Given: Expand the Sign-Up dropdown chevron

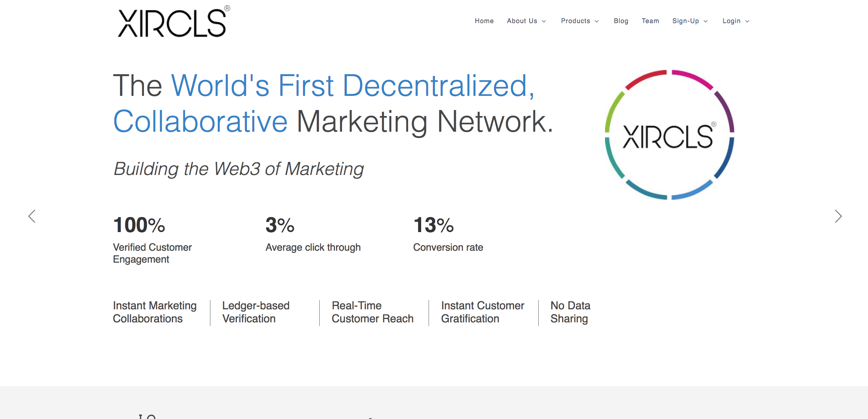Looking at the screenshot, I should coord(706,21).
